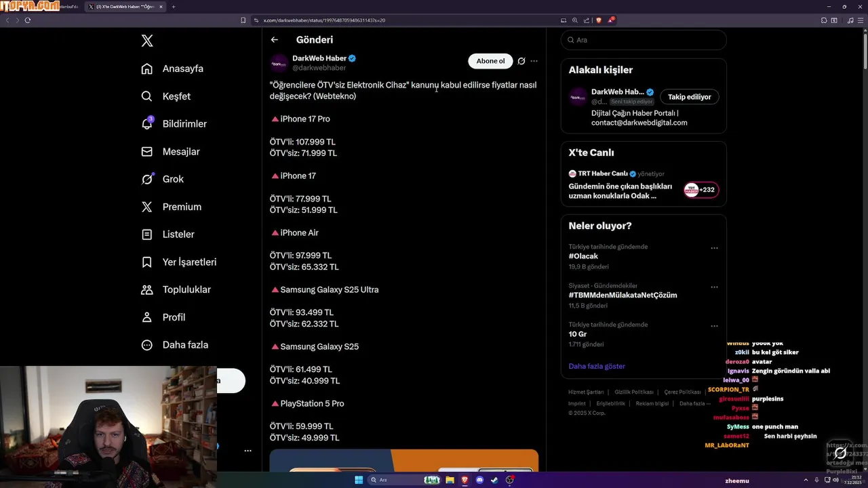This screenshot has width=868, height=488.
Task: Click the post image thumbnail below prices
Action: click(x=404, y=460)
